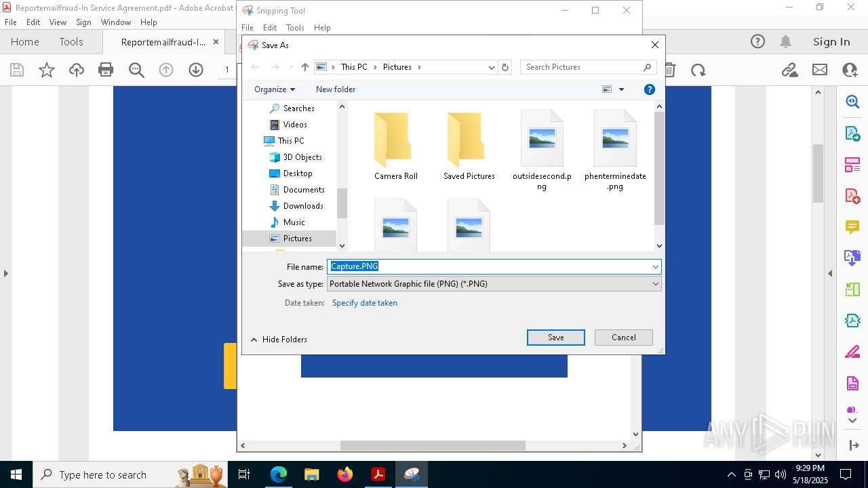Viewport: 868px width, 488px height.
Task: Open Acrobat Window menu
Action: pos(116,22)
